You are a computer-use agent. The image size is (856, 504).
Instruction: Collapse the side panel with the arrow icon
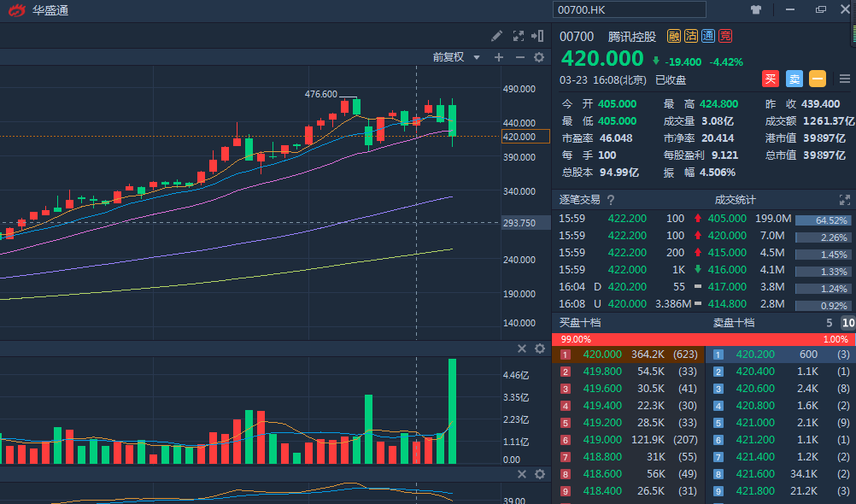[537, 36]
